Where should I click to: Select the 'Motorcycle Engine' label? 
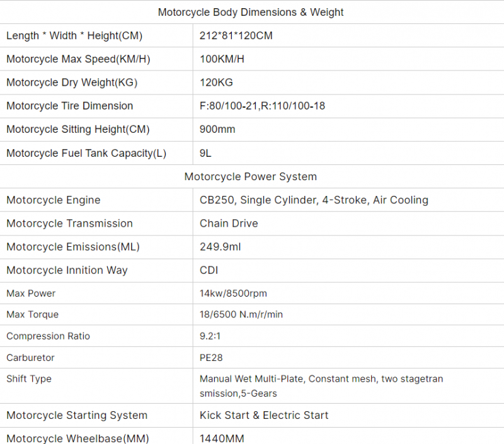coord(54,200)
